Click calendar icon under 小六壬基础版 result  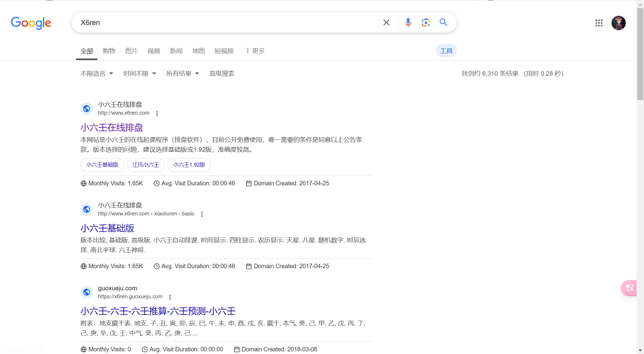click(249, 266)
